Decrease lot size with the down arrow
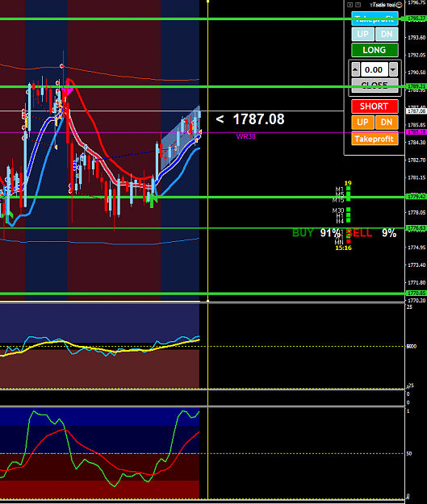The image size is (427, 504). [x=393, y=69]
